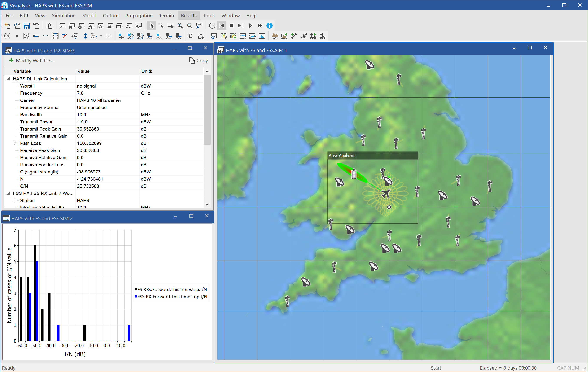The width and height of the screenshot is (588, 372).
Task: Save the simulation with floppy icon
Action: point(27,26)
